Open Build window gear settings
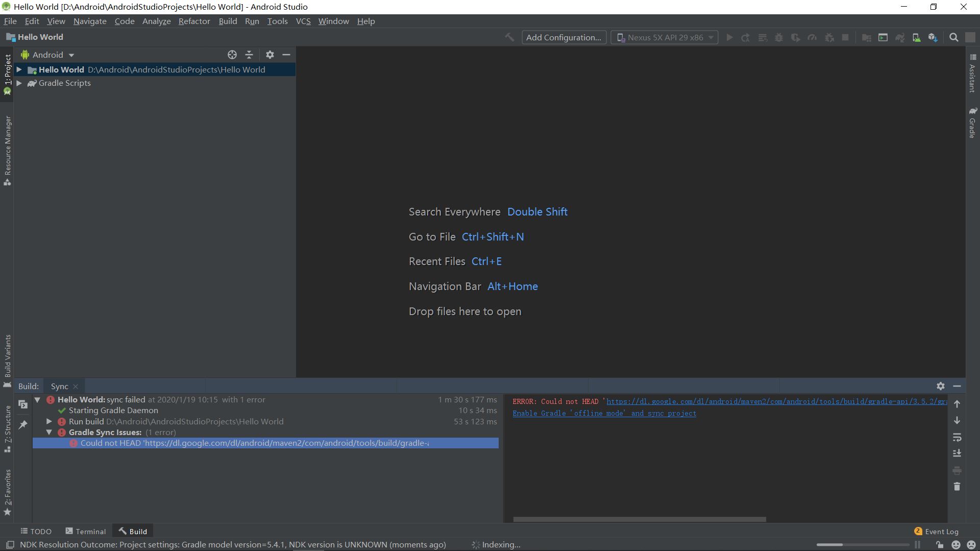 [x=941, y=386]
